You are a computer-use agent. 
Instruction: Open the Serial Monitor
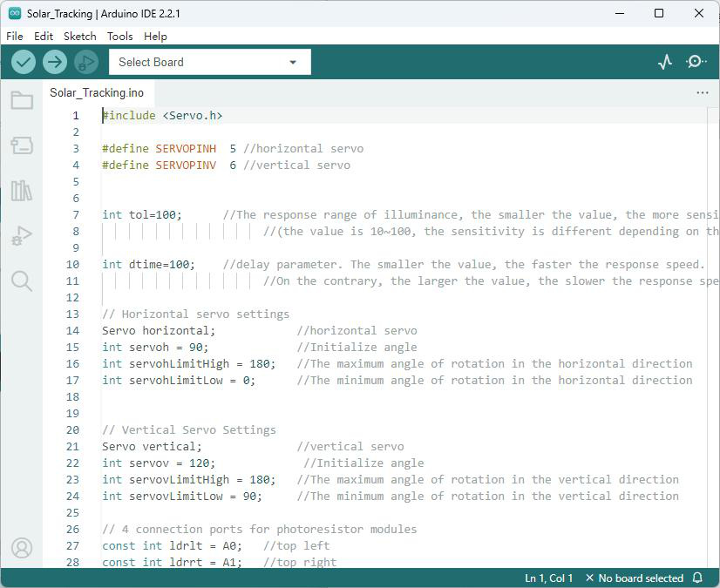pyautogui.click(x=696, y=62)
